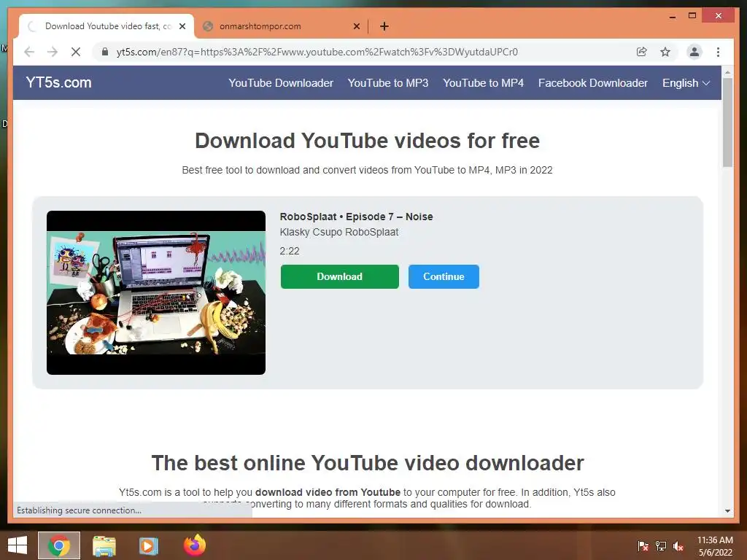
Task: Open YouTube to MP3 nav link
Action: pos(388,83)
